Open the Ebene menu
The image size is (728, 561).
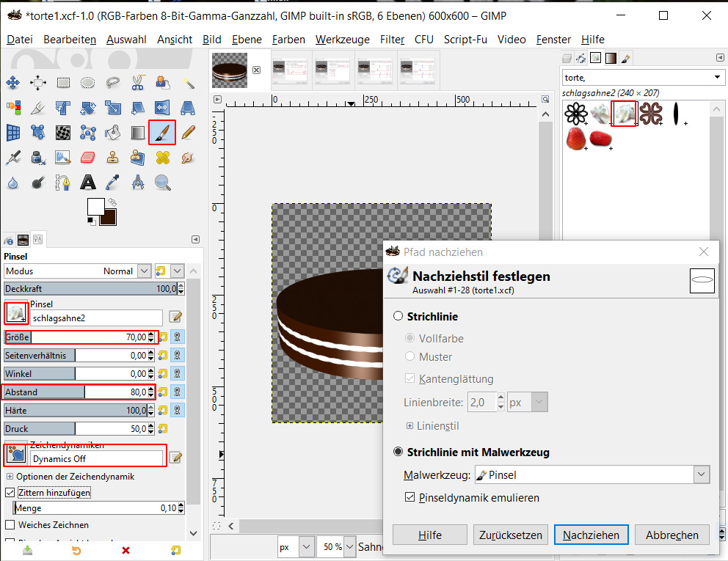tap(247, 40)
